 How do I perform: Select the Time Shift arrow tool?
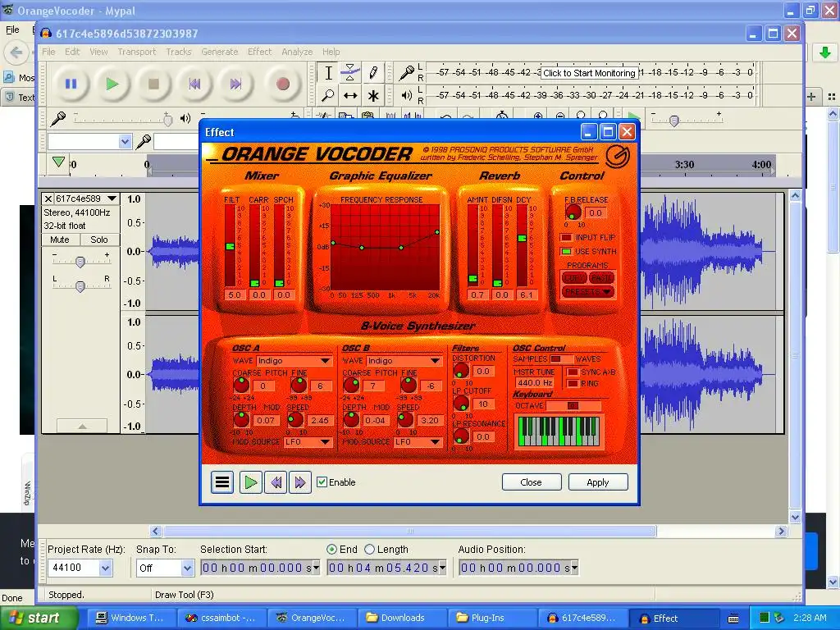pos(350,95)
